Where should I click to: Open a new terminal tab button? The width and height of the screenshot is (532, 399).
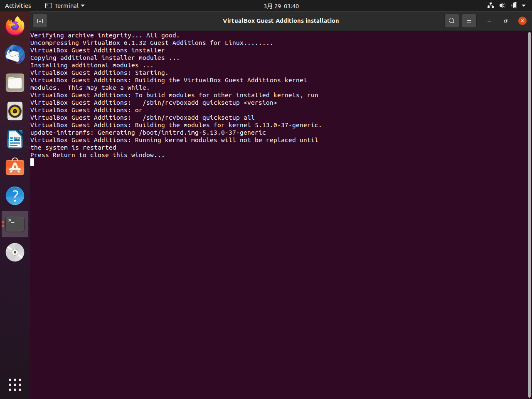(x=40, y=21)
